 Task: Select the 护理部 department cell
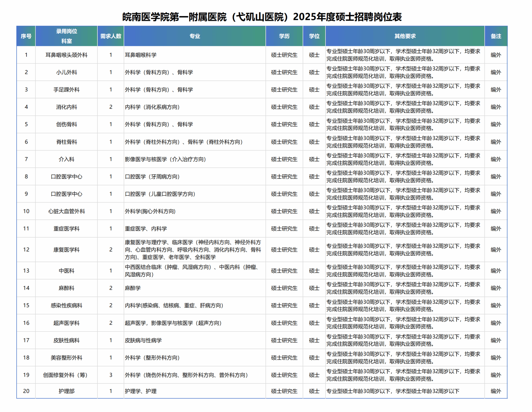point(66,391)
